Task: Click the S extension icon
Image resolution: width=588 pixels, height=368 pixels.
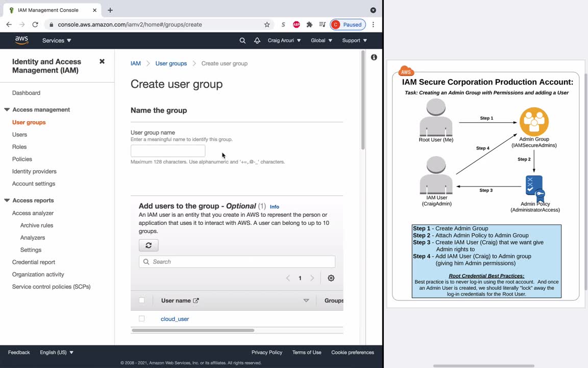Action: pyautogui.click(x=283, y=25)
